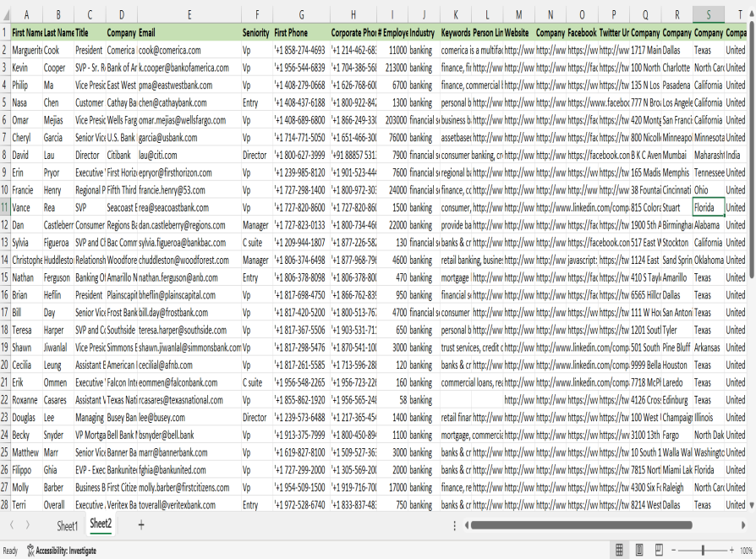Viewport: 756px width, 559px height.
Task: Click horizontal scrollbar right arrow
Action: point(743,525)
